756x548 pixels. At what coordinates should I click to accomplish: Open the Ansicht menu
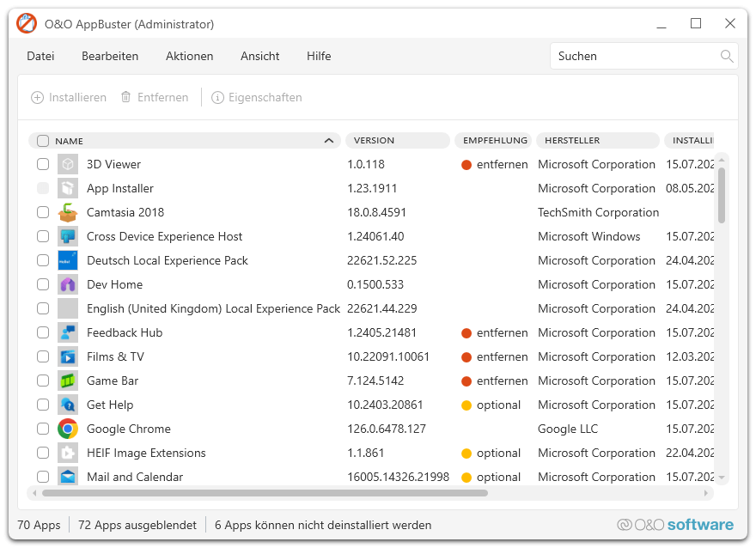pos(259,57)
